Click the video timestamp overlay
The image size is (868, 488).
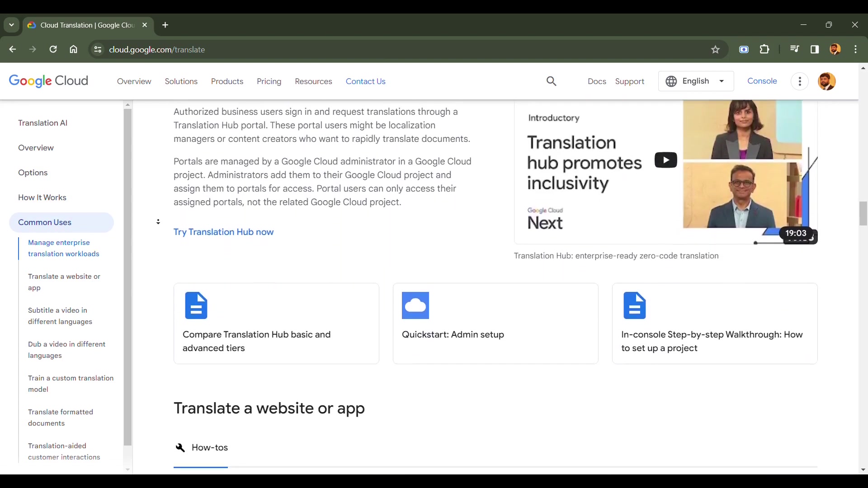[796, 233]
